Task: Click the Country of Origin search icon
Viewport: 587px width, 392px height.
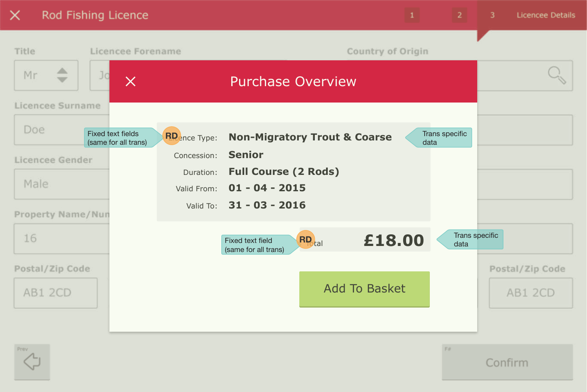Action: click(x=556, y=75)
